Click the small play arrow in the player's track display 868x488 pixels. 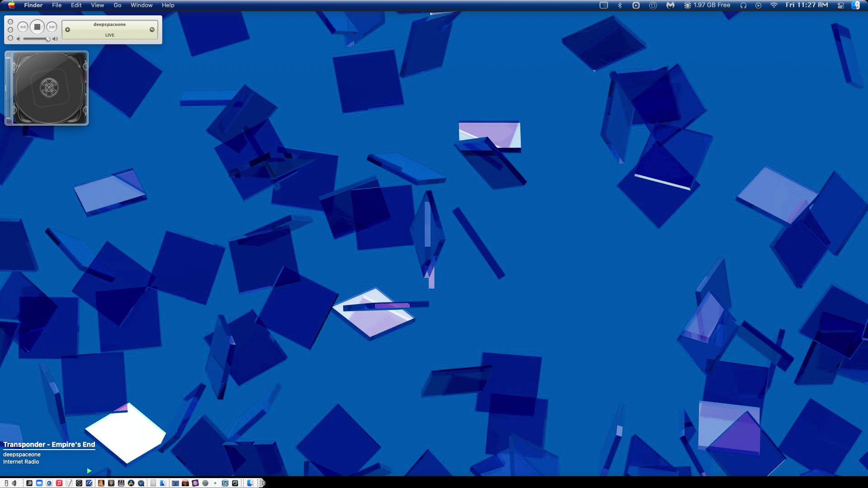68,30
